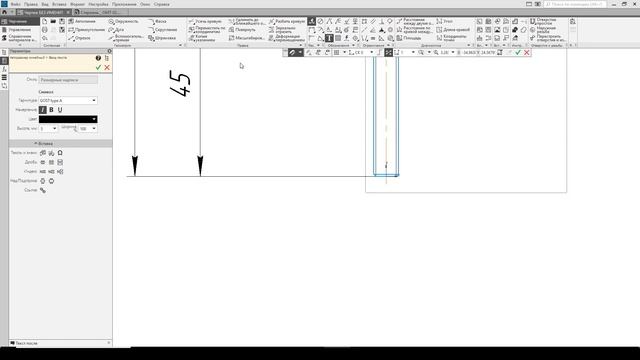Toggle italic text style in Parameters panel
Screen dimensions: 640x360
42,110
